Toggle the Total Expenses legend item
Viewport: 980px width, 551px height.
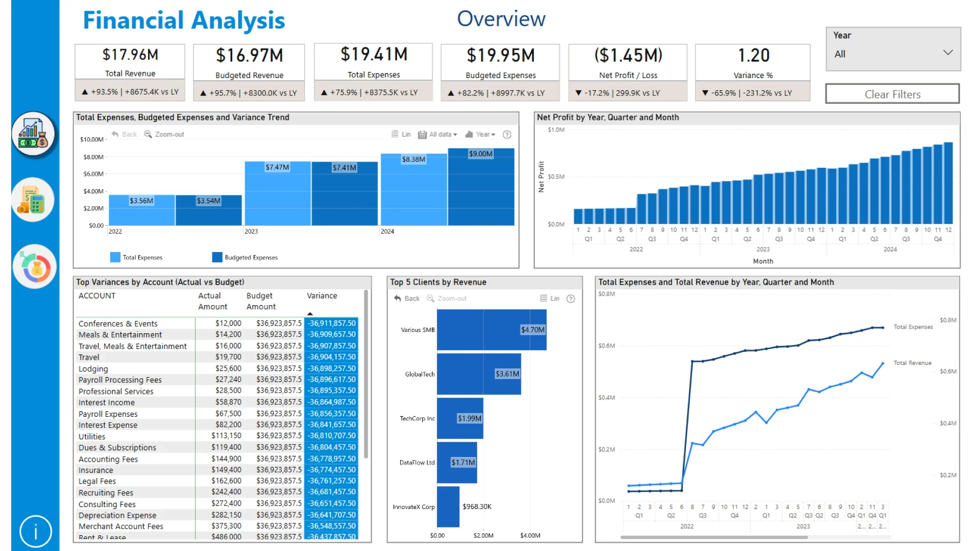click(x=142, y=258)
